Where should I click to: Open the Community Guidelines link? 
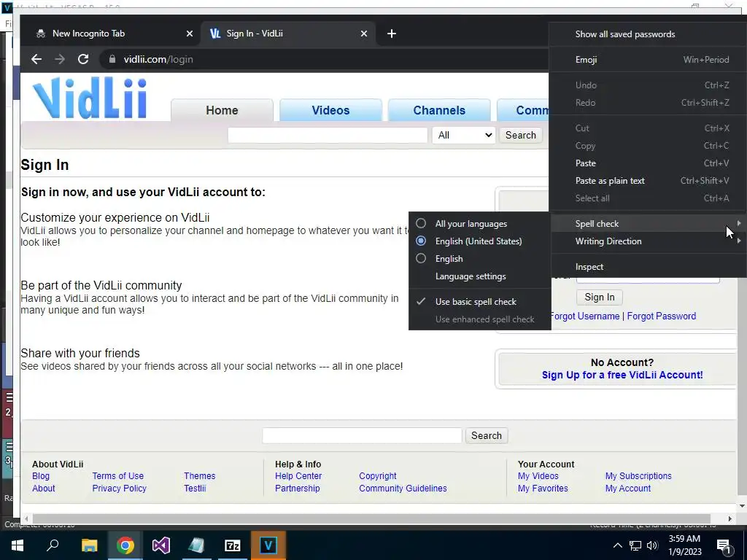403,488
